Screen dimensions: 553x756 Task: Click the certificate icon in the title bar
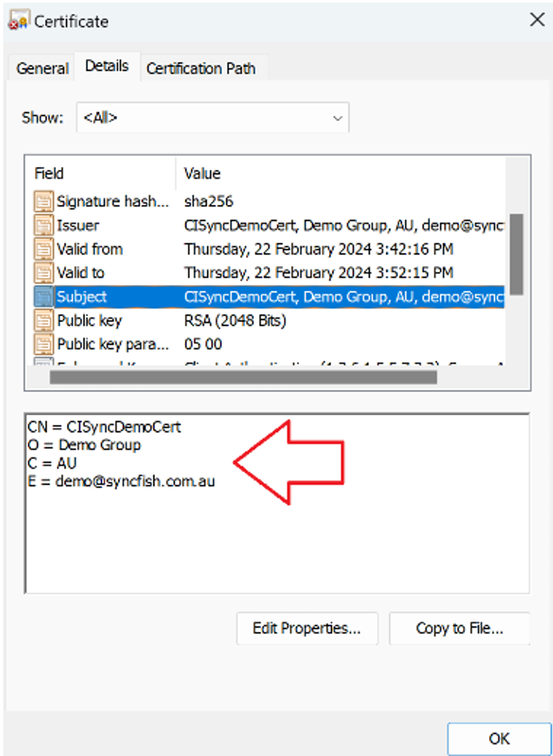click(x=19, y=20)
